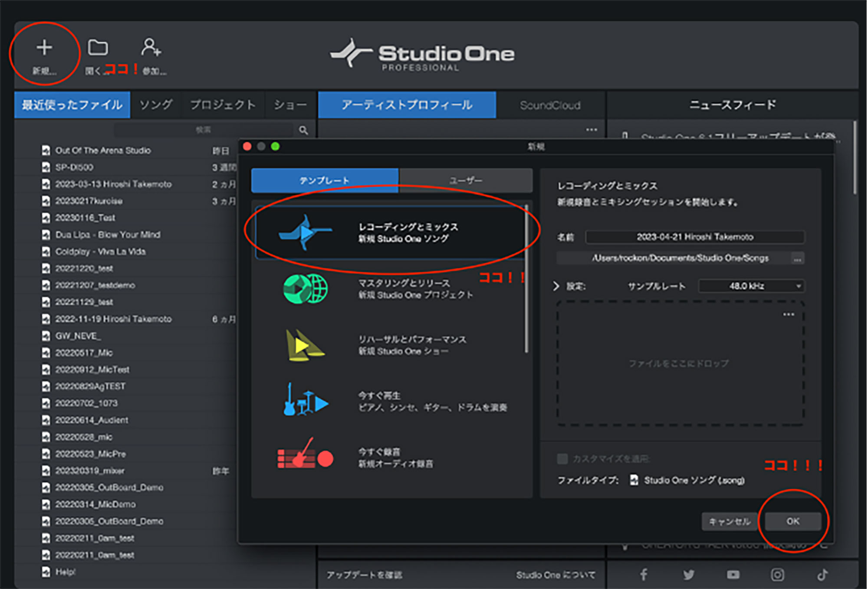Viewport: 868px width, 589px height.
Task: Open the ショー tab
Action: [290, 105]
